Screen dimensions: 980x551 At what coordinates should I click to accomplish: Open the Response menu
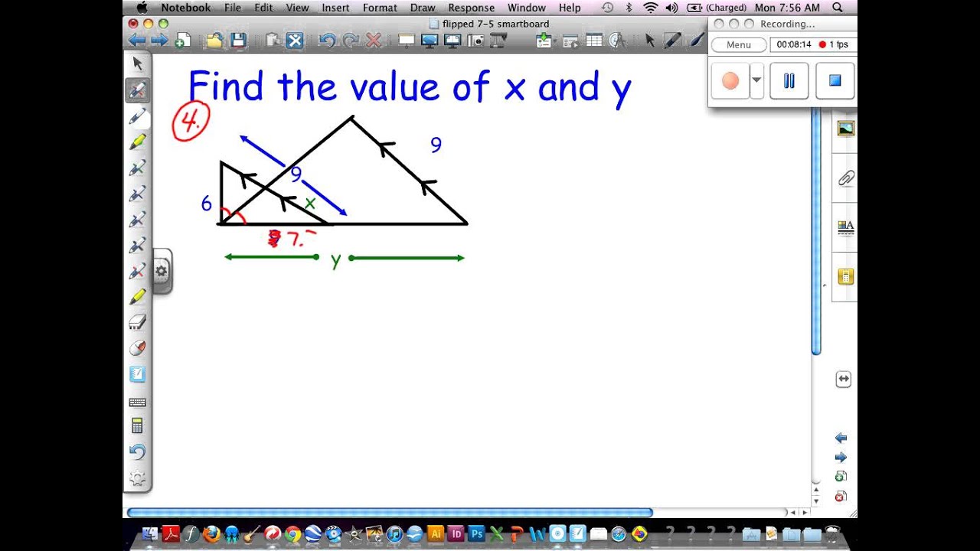point(472,8)
